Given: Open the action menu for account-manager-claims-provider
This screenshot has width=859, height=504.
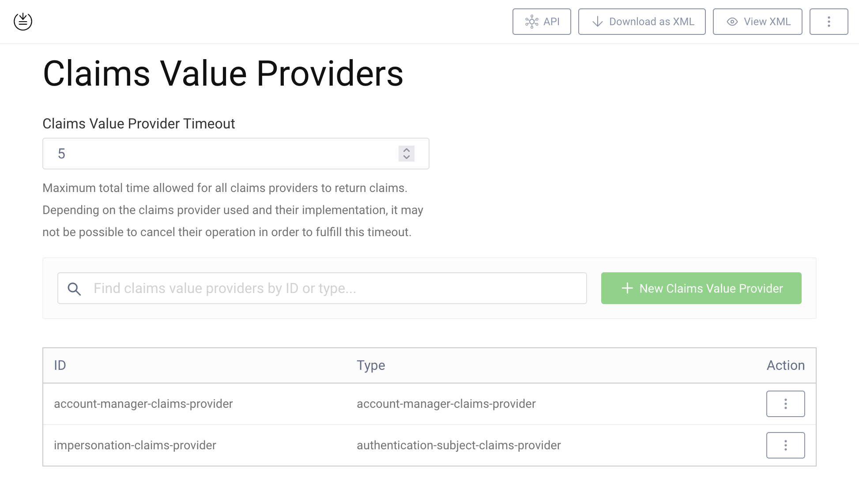Looking at the screenshot, I should click(x=785, y=403).
